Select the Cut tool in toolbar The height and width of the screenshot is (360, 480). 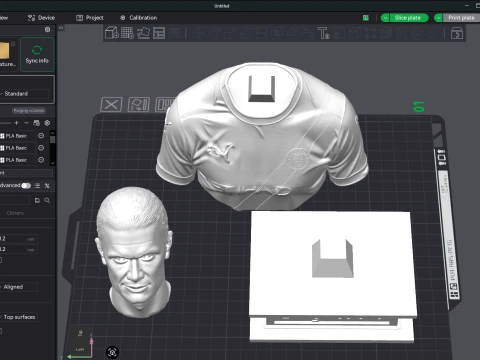[261, 33]
